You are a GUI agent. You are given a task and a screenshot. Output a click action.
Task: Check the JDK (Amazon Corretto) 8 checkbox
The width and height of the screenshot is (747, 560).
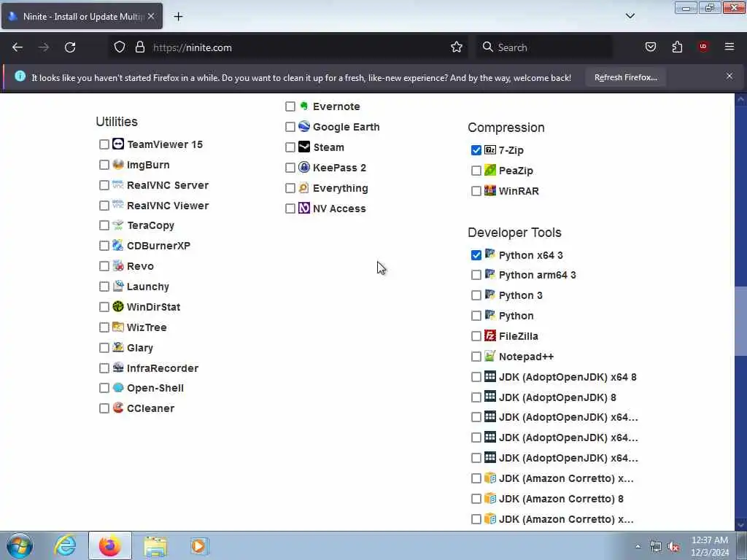[476, 499]
